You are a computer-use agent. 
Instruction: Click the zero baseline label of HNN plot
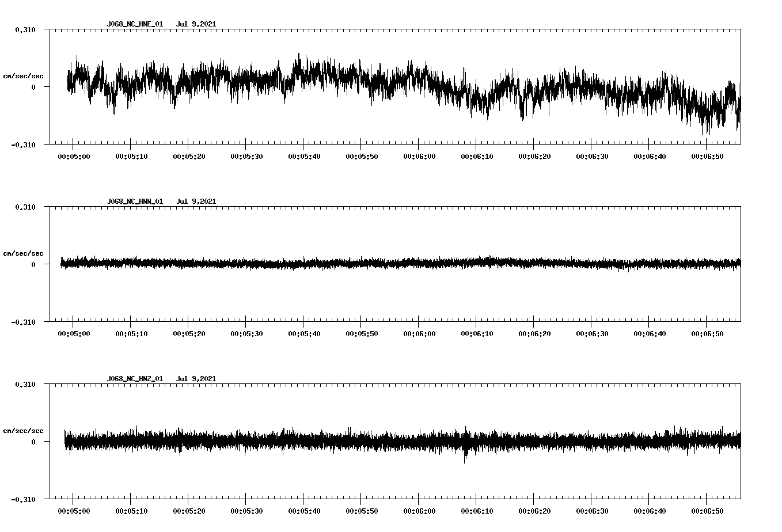pyautogui.click(x=33, y=265)
